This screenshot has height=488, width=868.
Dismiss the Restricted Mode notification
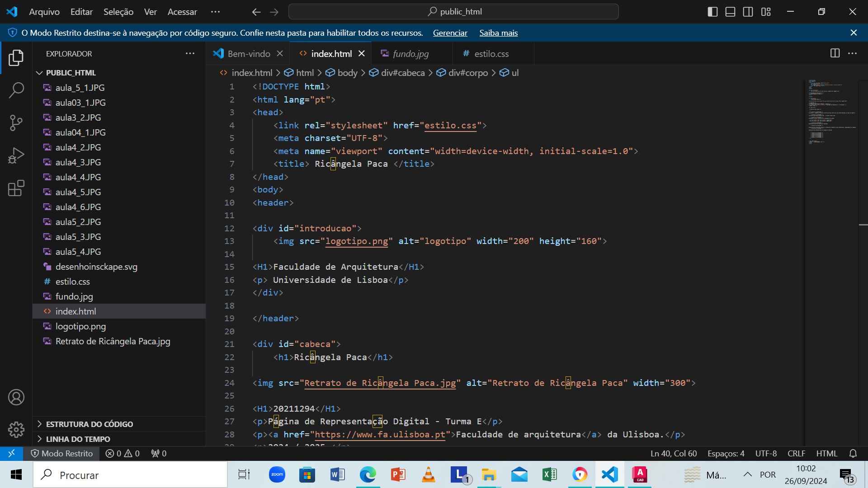(854, 32)
